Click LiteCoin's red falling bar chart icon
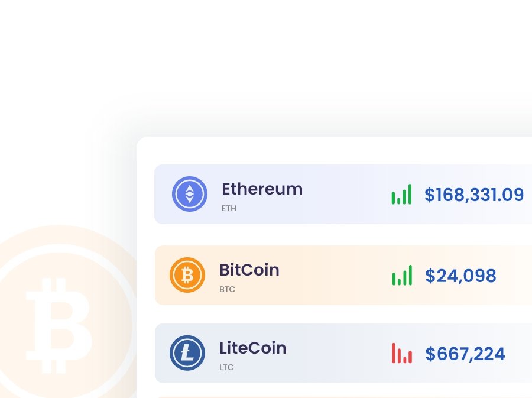Viewport: 532px width, 398px height. click(402, 354)
